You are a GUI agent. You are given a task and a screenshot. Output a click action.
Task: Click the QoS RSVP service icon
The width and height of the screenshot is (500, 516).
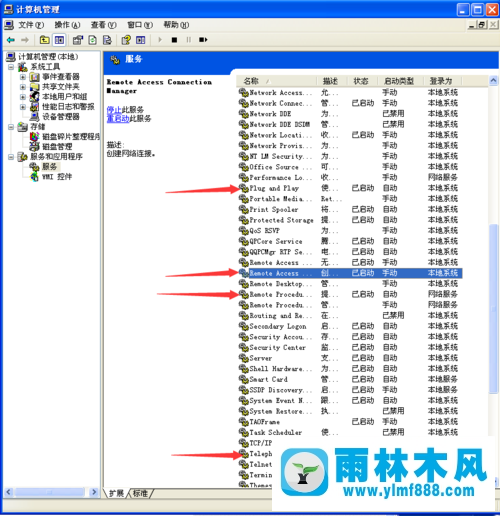(243, 230)
